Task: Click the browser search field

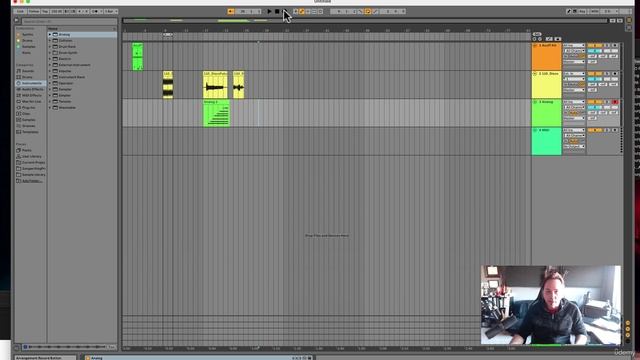Action: [x=69, y=21]
